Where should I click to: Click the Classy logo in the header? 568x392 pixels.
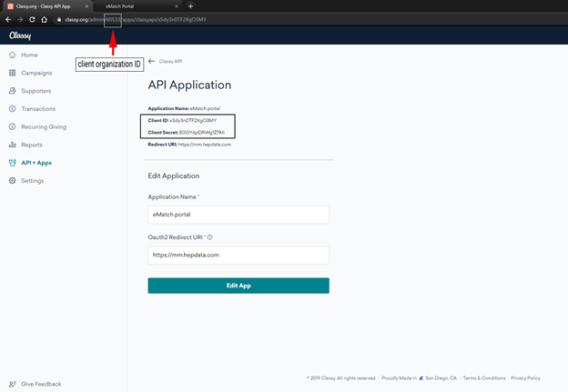20,35
